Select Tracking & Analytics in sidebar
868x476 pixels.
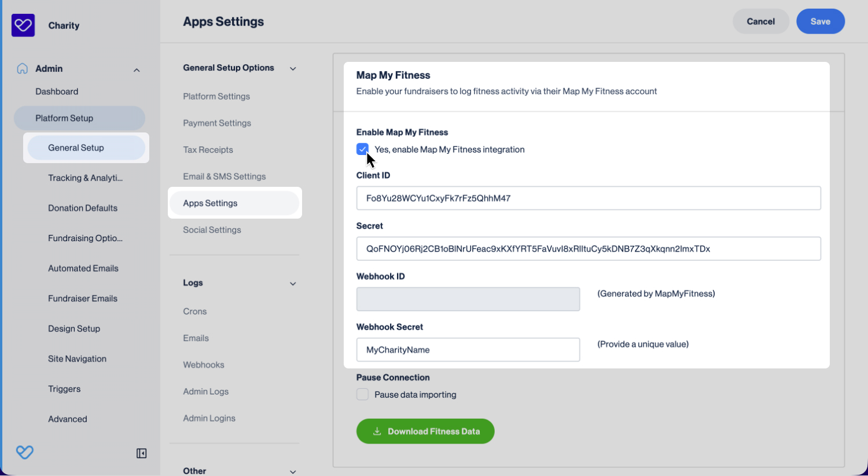(86, 178)
